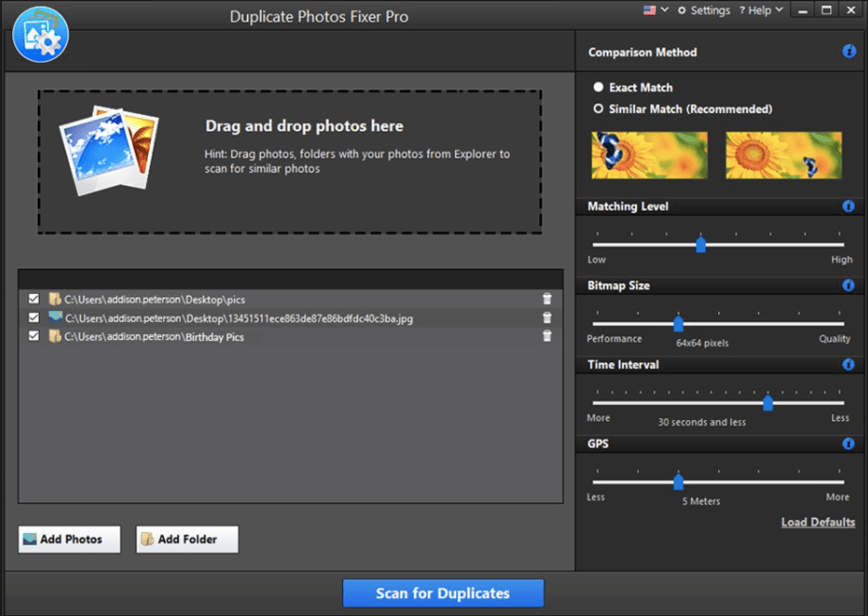Select the Exact Match radio option
The width and height of the screenshot is (868, 616).
[598, 87]
